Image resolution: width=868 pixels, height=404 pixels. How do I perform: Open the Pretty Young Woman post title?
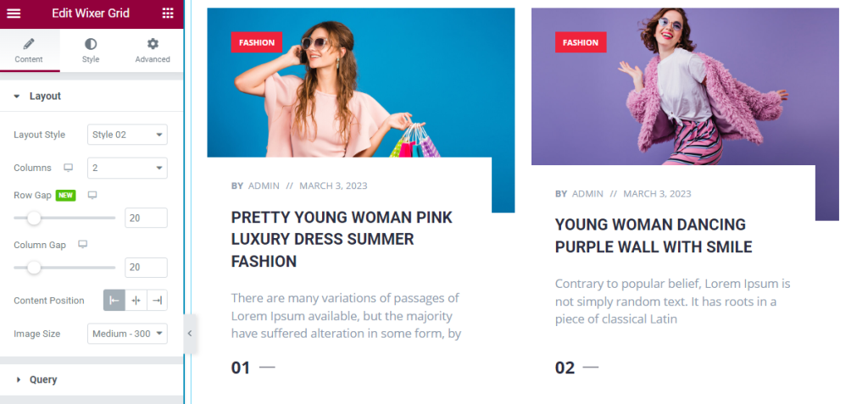click(342, 239)
